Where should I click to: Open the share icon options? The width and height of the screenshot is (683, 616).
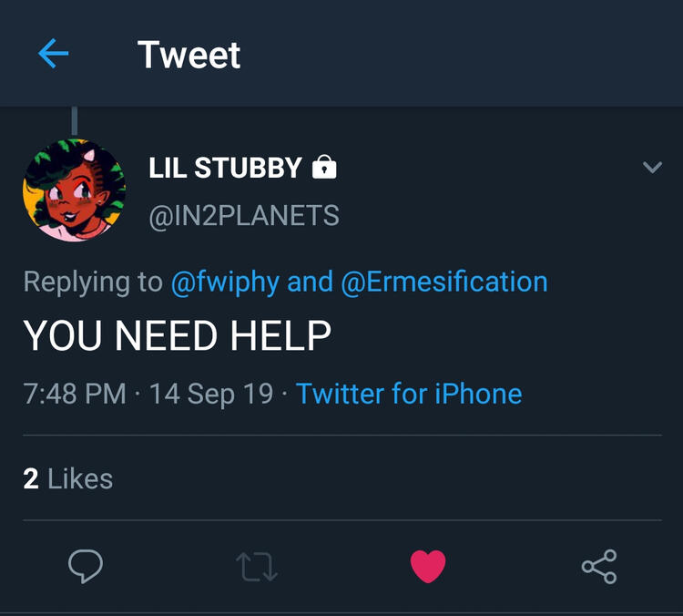click(x=598, y=566)
